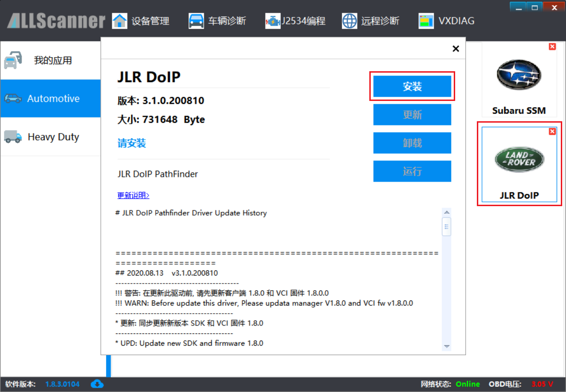Click the Automotive car icon

pyautogui.click(x=13, y=99)
